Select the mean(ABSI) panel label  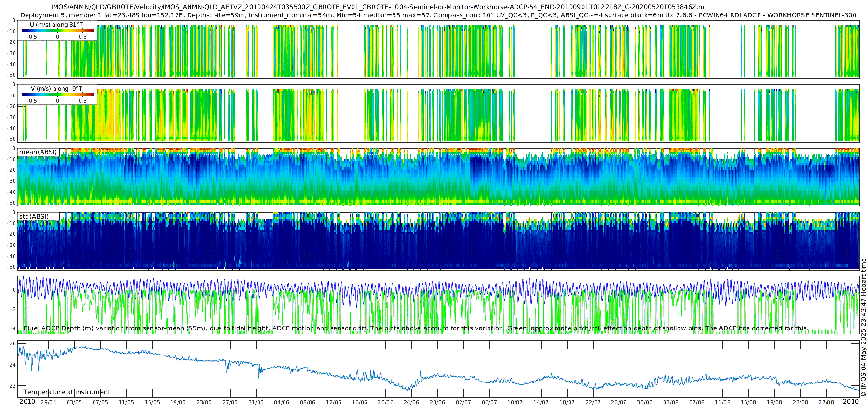click(x=38, y=152)
